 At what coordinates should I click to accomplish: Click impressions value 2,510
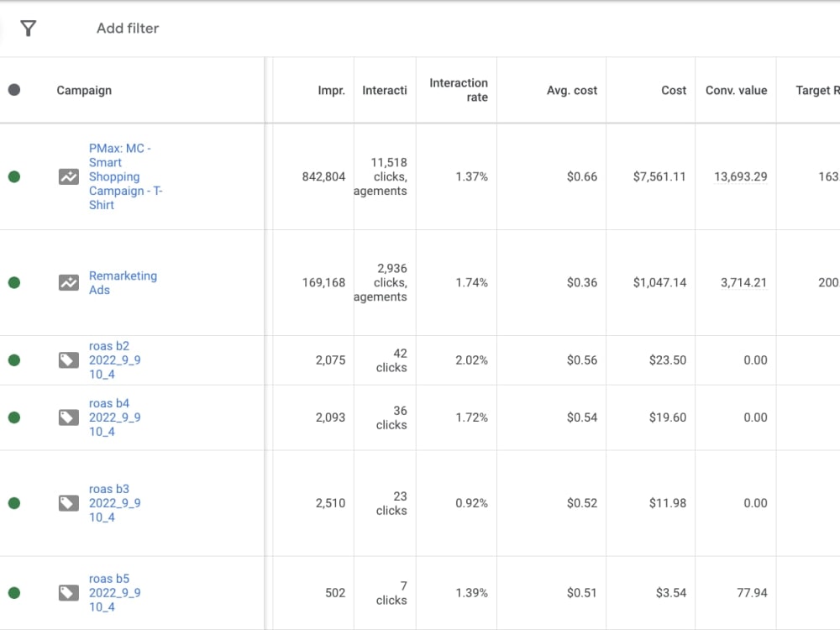click(330, 503)
